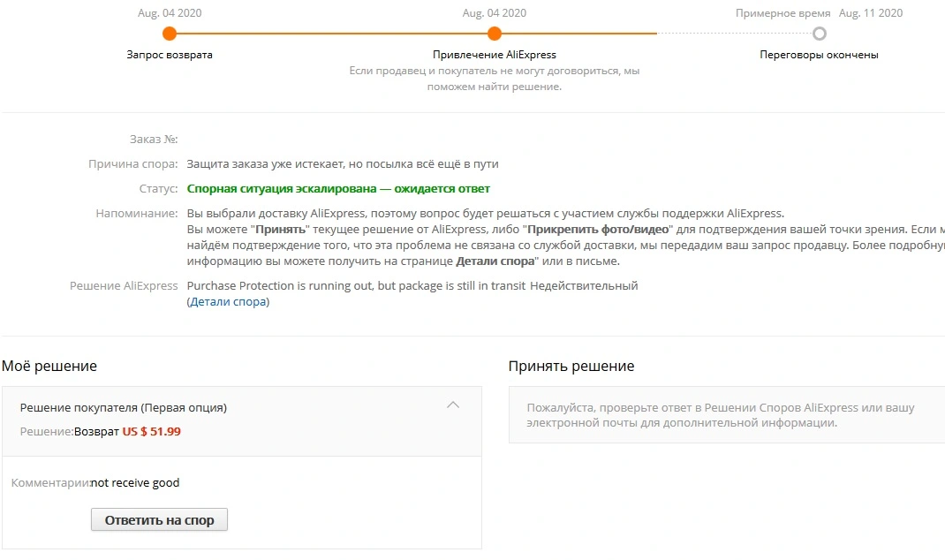Screen dimensions: 945x560
Task: Click the first 'Aug. 04 2020' date
Action: click(170, 13)
